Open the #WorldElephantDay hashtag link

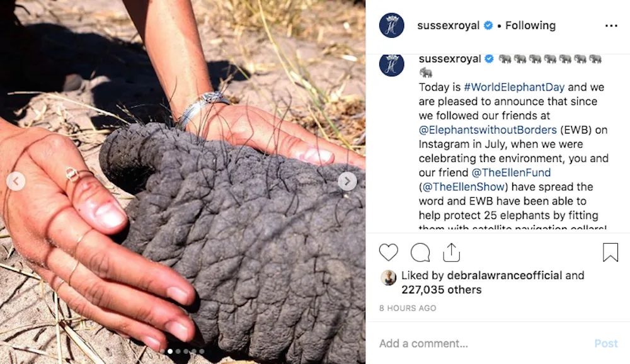coord(514,87)
